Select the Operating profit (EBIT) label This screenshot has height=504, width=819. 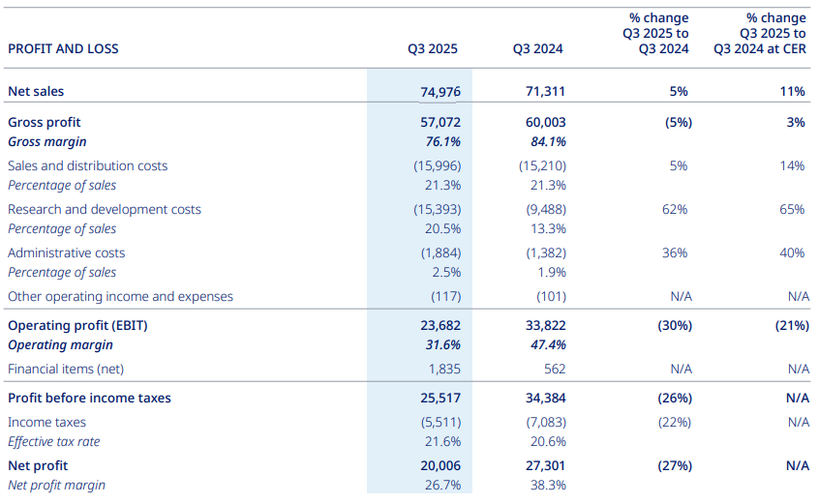click(x=77, y=326)
